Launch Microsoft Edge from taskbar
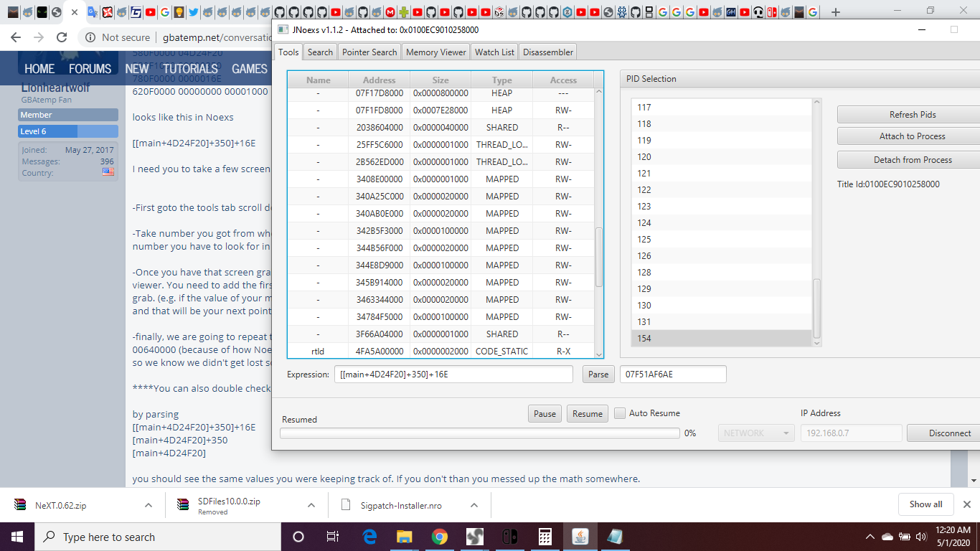This screenshot has height=551, width=980. pyautogui.click(x=369, y=537)
